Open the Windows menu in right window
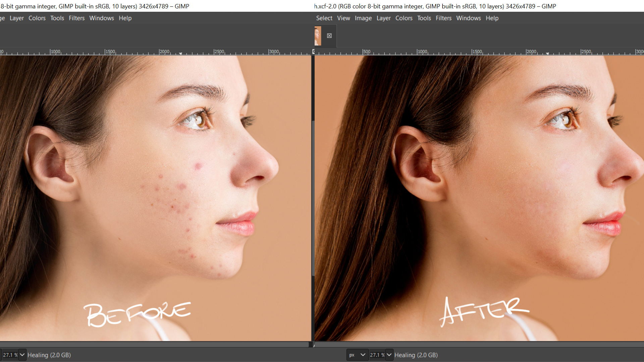The image size is (644, 362). 468,18
